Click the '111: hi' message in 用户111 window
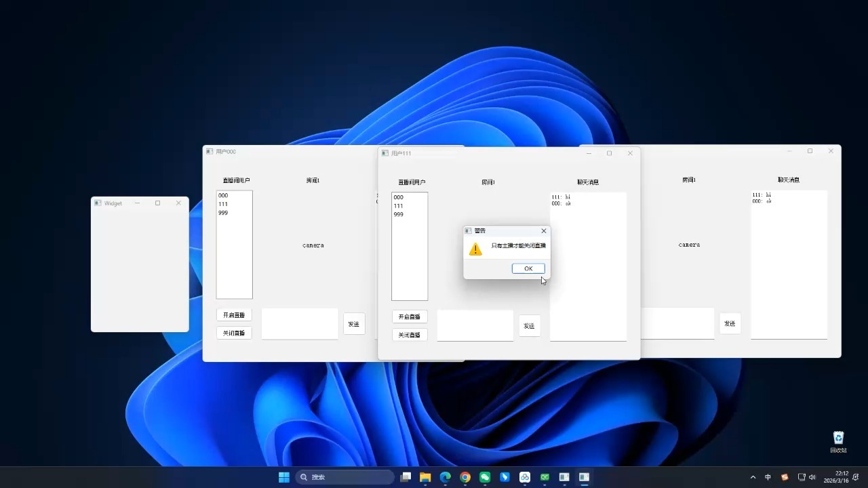 (561, 197)
